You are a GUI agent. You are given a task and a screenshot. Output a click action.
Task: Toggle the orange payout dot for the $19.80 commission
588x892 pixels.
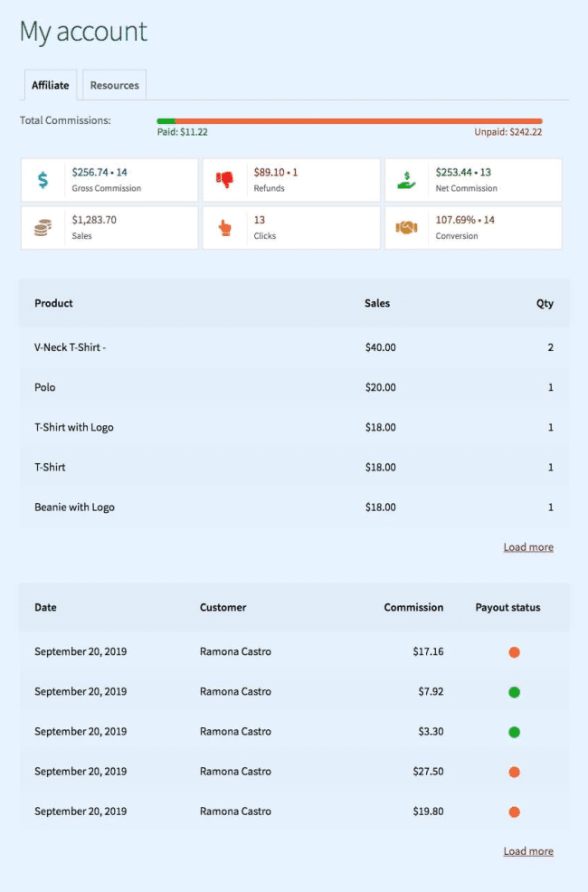tap(514, 811)
